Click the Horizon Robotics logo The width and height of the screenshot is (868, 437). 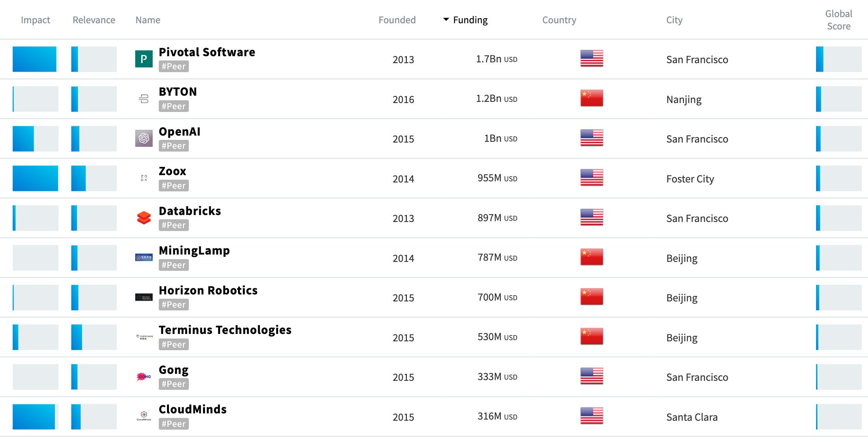(143, 297)
